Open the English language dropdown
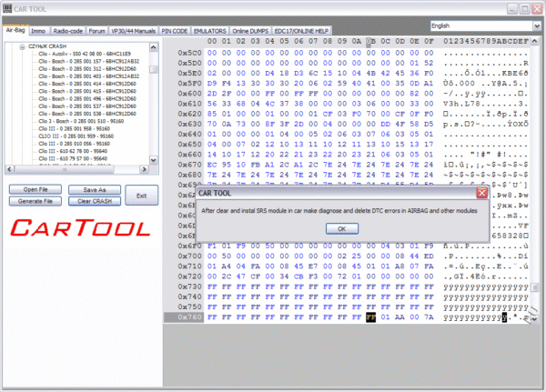Image resolution: width=546 pixels, height=392 pixels. [x=537, y=25]
